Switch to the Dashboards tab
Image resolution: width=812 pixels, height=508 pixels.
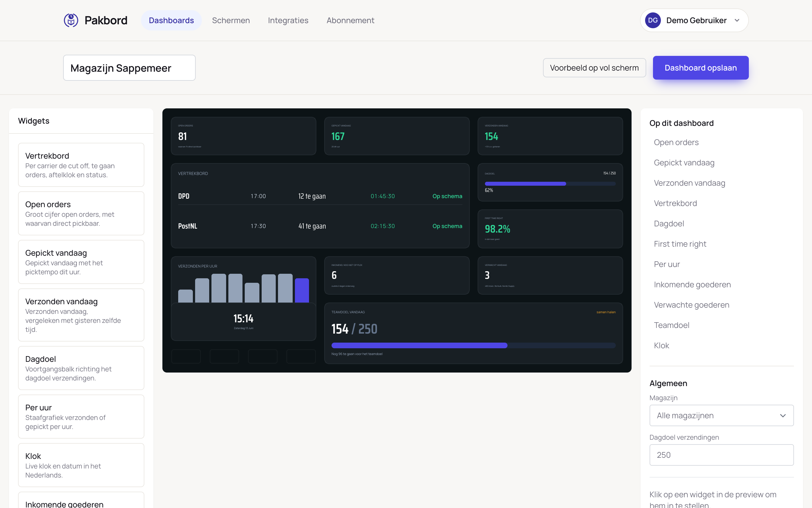point(171,20)
